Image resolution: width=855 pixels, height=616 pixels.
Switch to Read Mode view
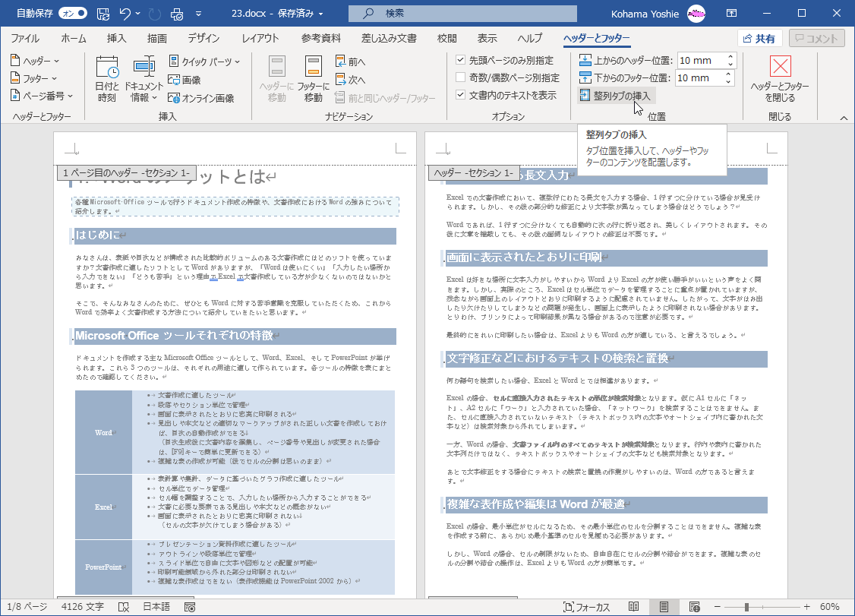pyautogui.click(x=633, y=607)
